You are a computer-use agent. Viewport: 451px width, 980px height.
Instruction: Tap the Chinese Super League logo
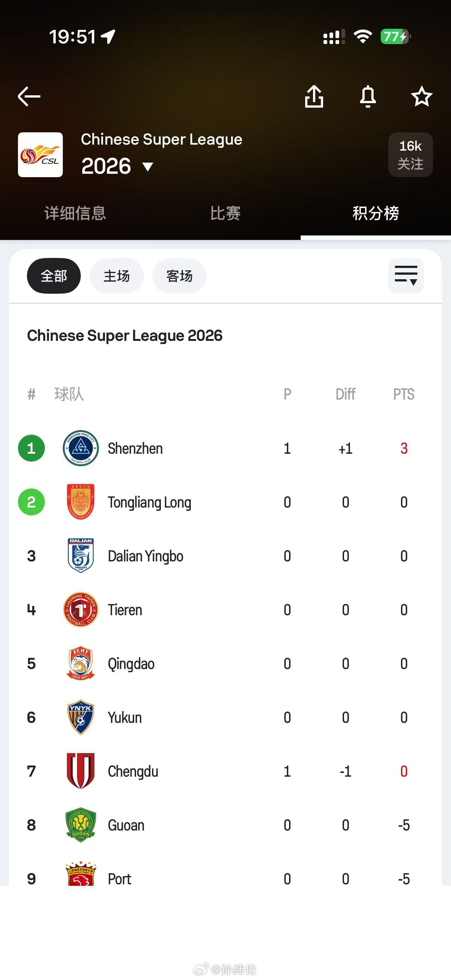click(40, 155)
